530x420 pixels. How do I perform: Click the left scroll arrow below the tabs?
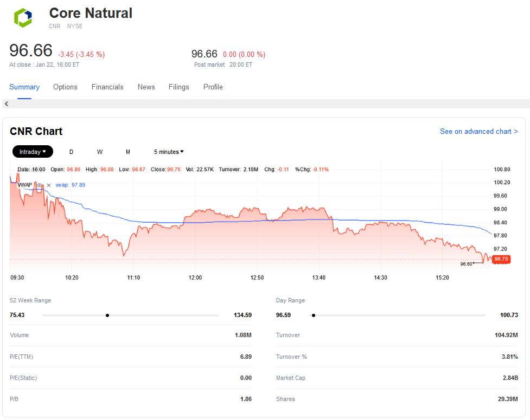(x=7, y=104)
